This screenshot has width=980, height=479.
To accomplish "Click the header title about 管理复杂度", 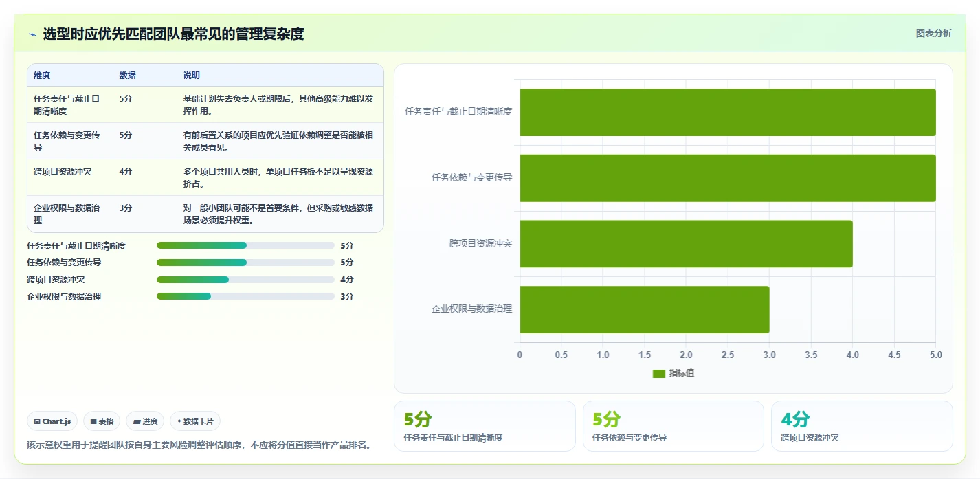I will 173,34.
